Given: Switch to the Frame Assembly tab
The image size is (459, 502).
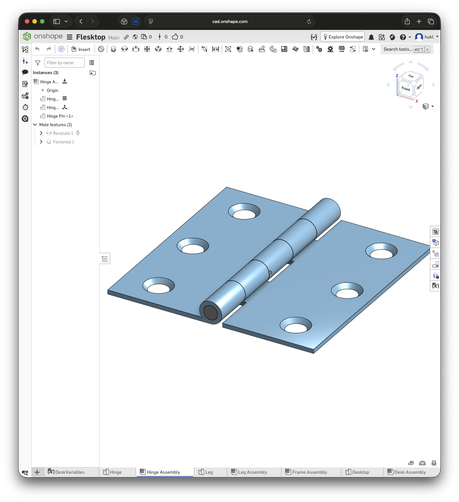Looking at the screenshot, I should (306, 472).
